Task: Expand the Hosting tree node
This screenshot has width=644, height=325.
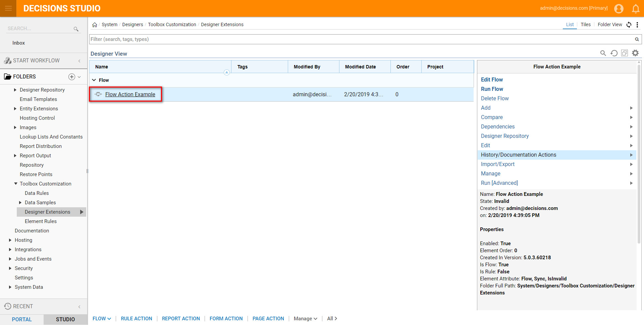Action: pyautogui.click(x=10, y=240)
